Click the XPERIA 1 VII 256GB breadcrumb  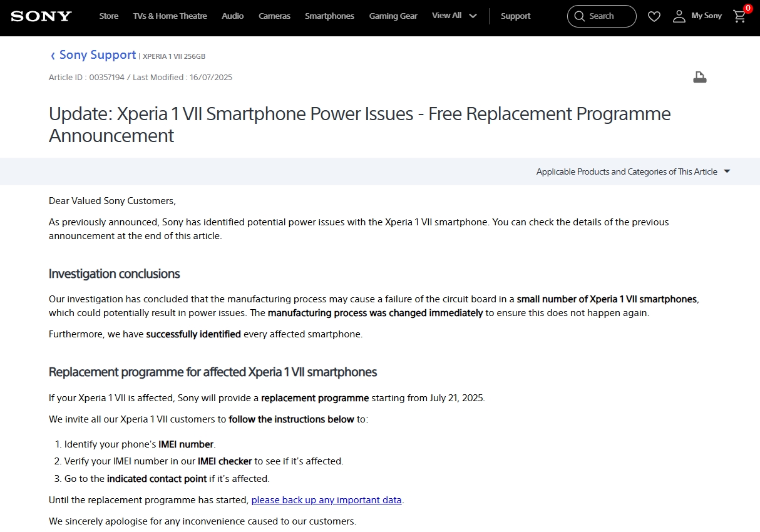(174, 56)
